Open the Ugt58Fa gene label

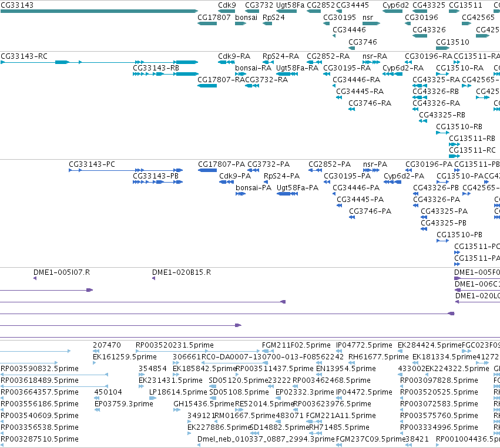pyautogui.click(x=290, y=5)
